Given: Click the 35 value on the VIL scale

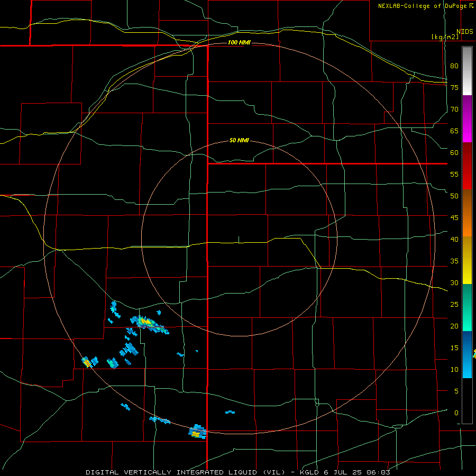Looking at the screenshot, I should click(454, 261).
